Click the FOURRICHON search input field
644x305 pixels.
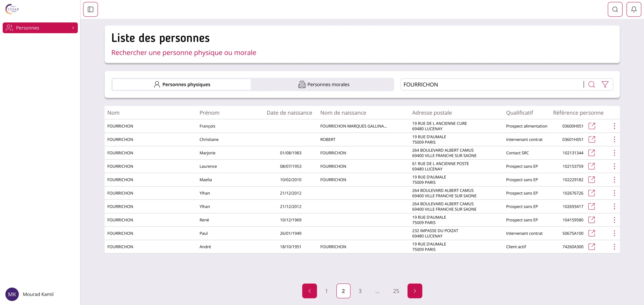pos(492,85)
